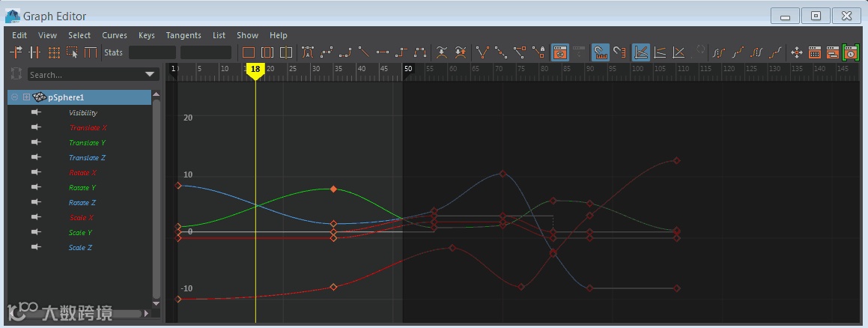The width and height of the screenshot is (868, 328).
Task: Click the outliner scroll up arrow
Action: (x=156, y=94)
